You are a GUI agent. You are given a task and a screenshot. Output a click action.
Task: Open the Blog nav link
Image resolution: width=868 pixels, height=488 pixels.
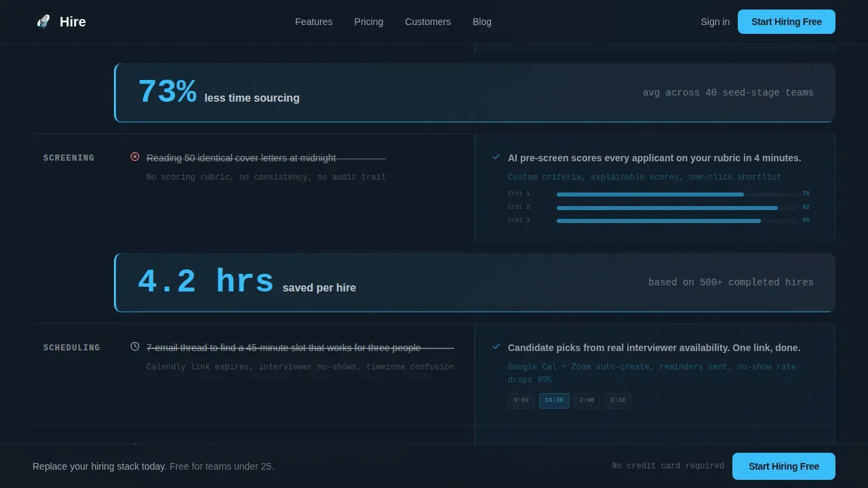(x=482, y=22)
